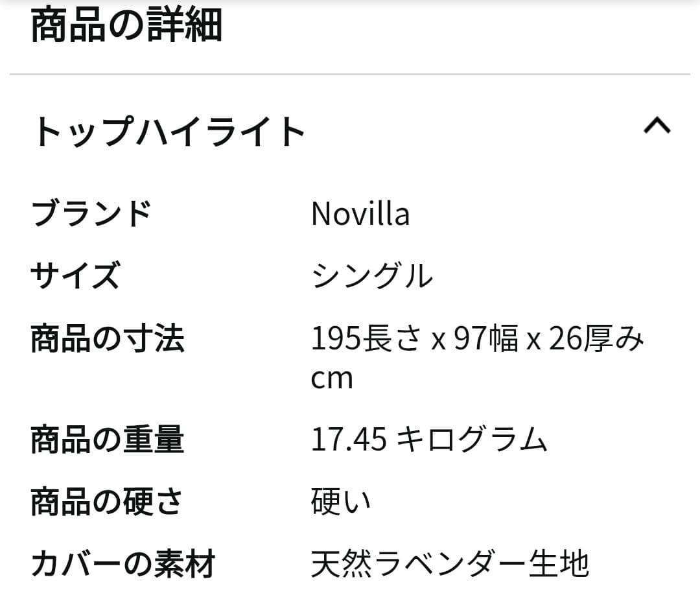
Task: Click the カバーの素材 label
Action: pos(123,564)
